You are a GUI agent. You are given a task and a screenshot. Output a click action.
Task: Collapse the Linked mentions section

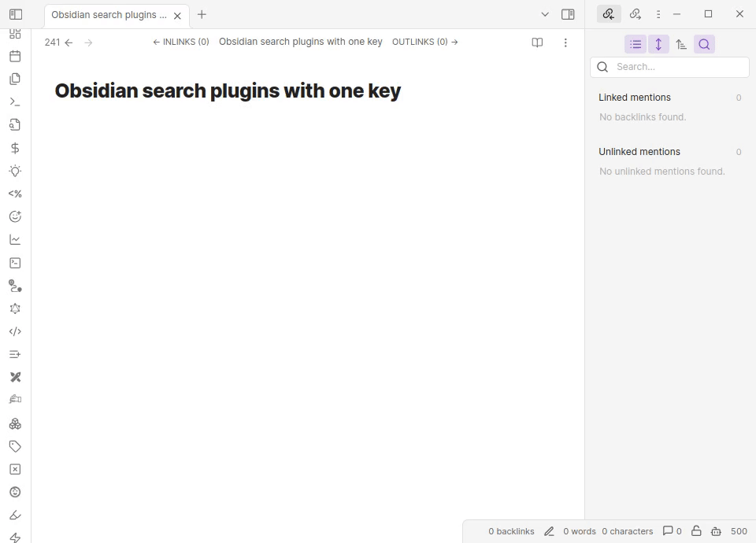[x=635, y=98]
